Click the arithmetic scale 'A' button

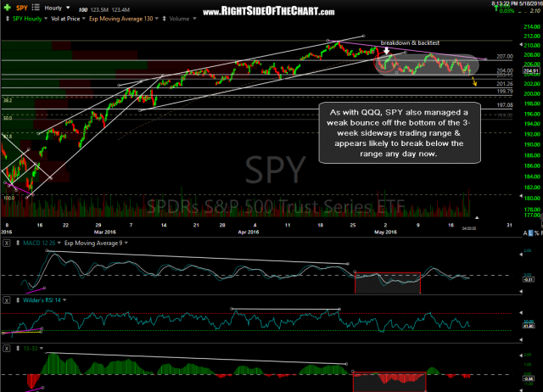(x=526, y=233)
